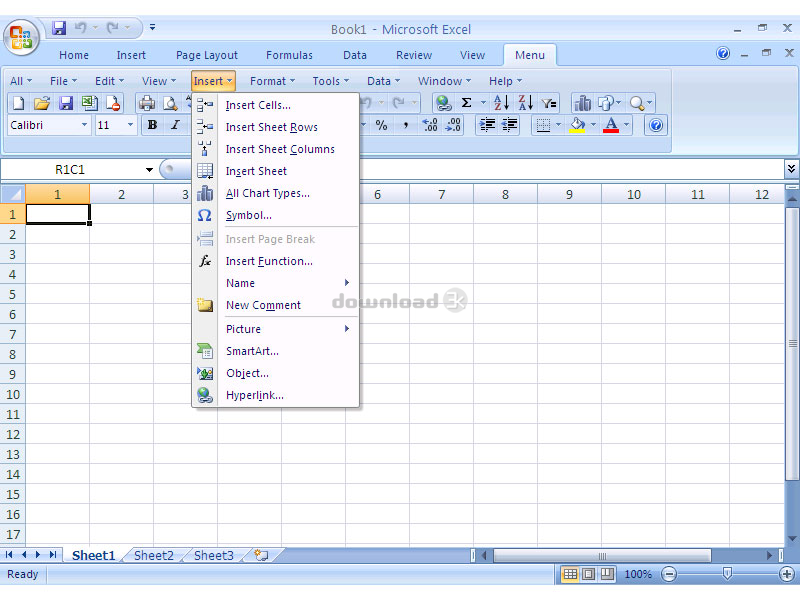Image resolution: width=800 pixels, height=600 pixels.
Task: Apply percent style format
Action: tap(381, 125)
